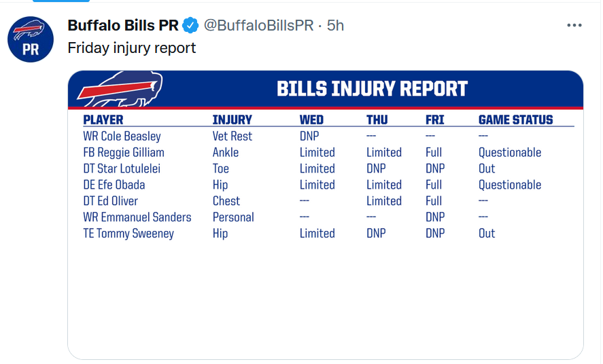Click the INJURY column header
The width and height of the screenshot is (603, 364).
pos(232,120)
